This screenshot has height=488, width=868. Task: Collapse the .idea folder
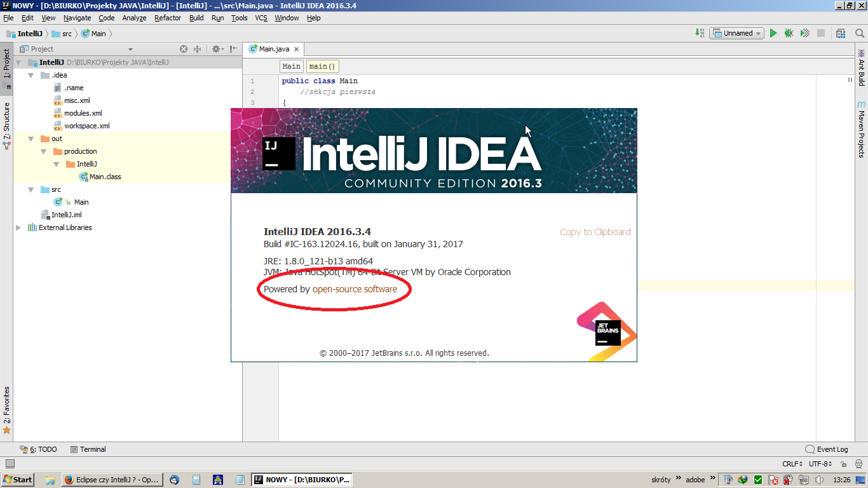click(x=31, y=75)
